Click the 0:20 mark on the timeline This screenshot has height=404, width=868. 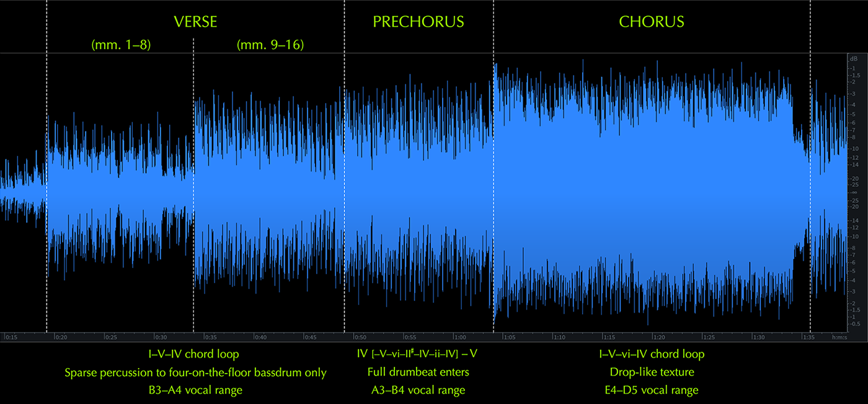click(x=61, y=337)
